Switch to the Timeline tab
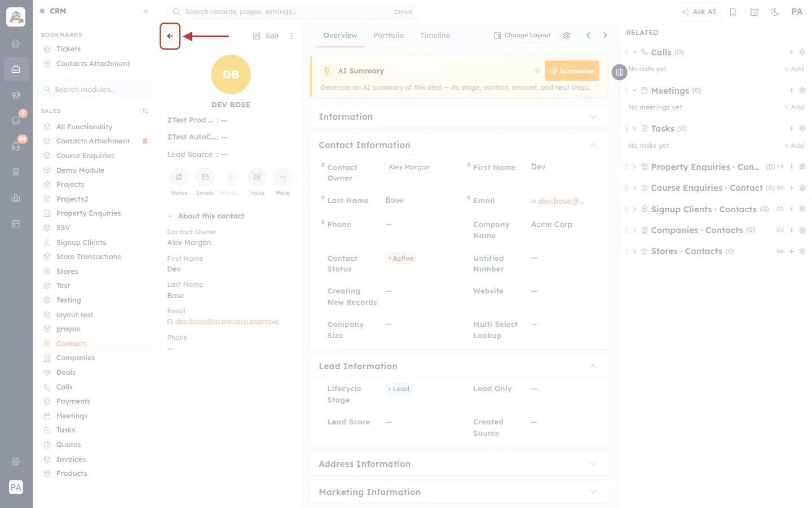812x508 pixels. click(435, 36)
